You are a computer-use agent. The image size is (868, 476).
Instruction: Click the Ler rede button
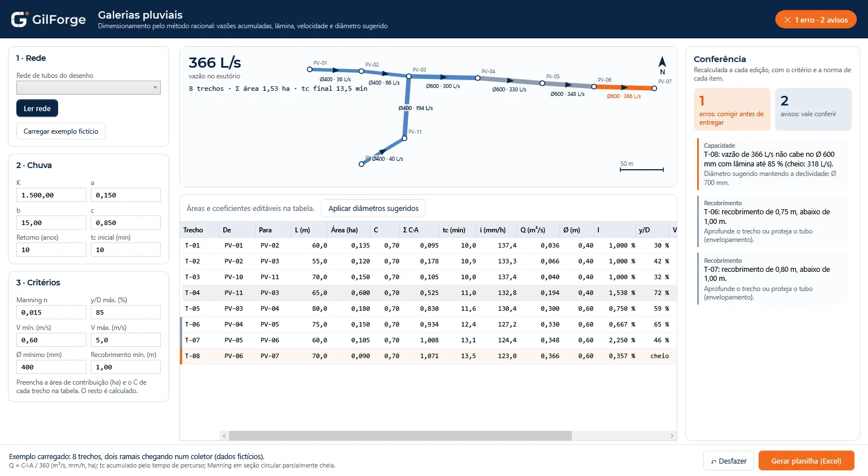[37, 108]
